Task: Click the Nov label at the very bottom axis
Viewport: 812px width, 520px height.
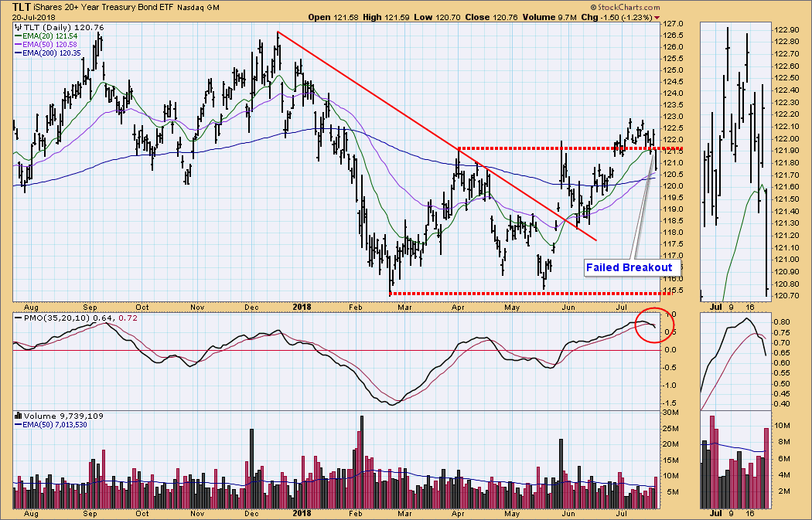Action: 197,514
